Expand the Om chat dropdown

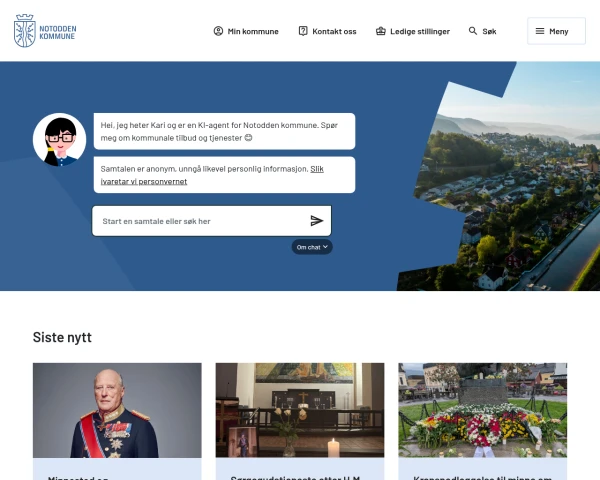click(312, 247)
